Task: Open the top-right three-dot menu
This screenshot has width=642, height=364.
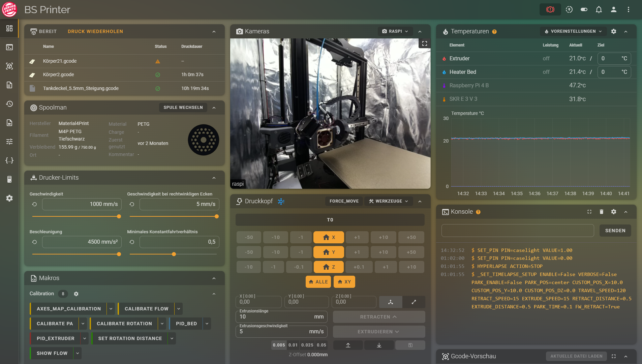Action: click(x=628, y=9)
